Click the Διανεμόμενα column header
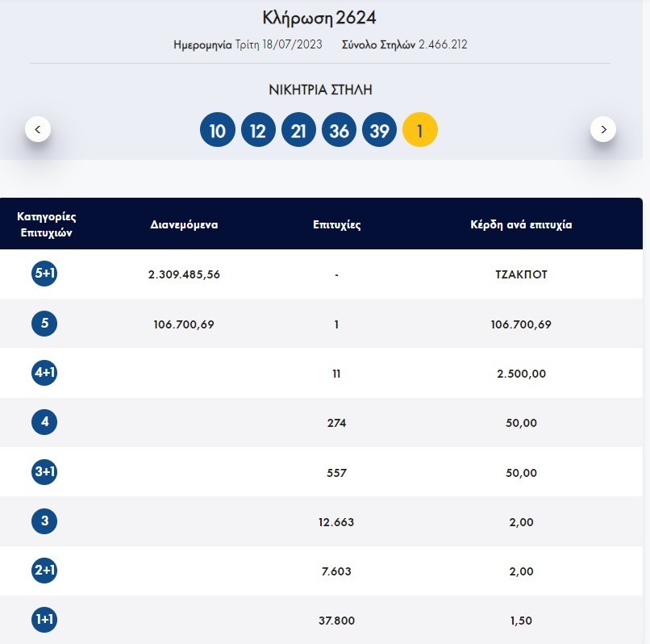This screenshot has height=644, width=650. pos(184,225)
